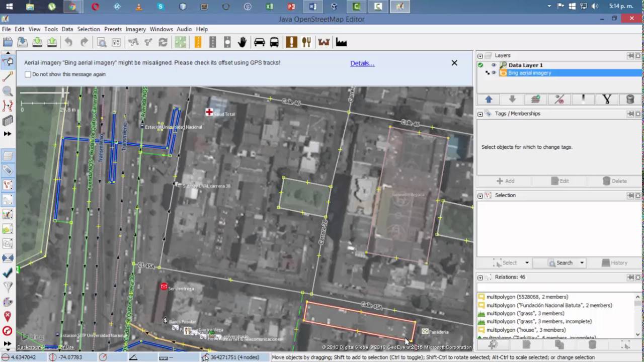The height and width of the screenshot is (362, 644).
Task: Choose the bus preset icon
Action: point(274,42)
